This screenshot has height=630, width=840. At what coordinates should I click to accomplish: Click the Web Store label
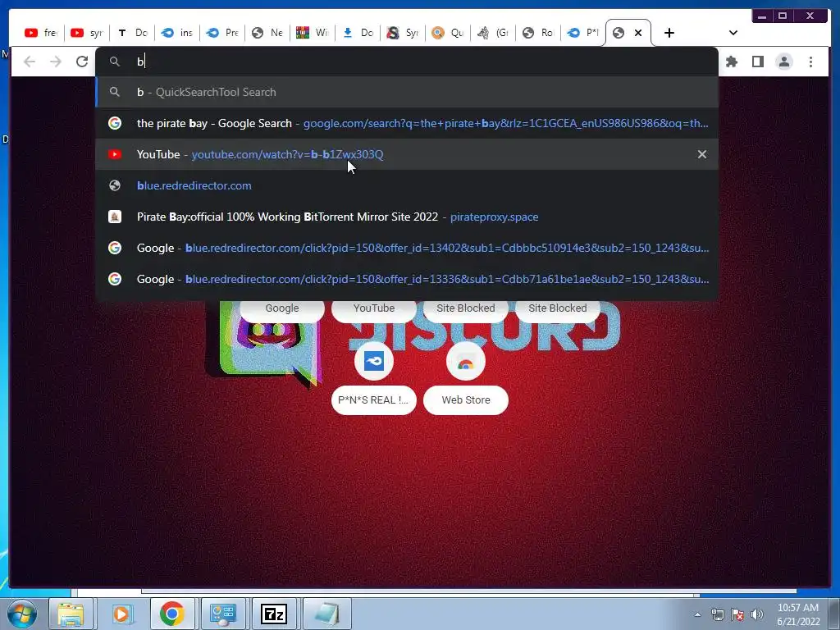click(x=466, y=400)
